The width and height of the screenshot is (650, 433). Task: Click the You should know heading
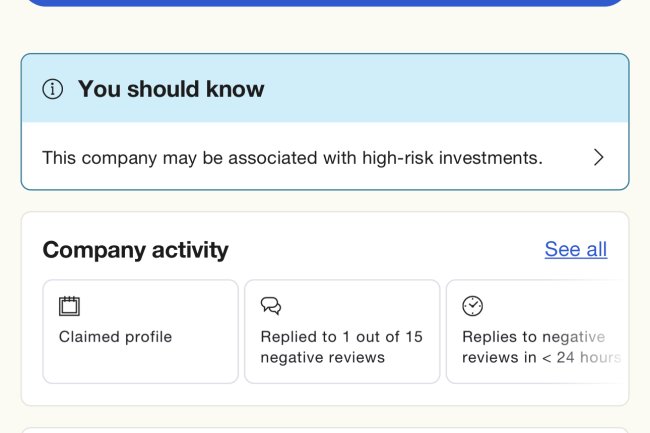[x=171, y=89]
